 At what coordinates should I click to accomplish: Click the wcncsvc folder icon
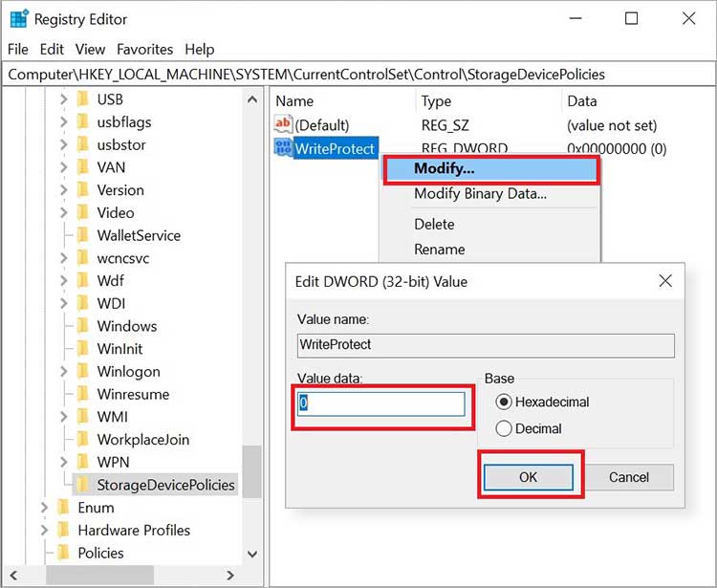coord(83,258)
